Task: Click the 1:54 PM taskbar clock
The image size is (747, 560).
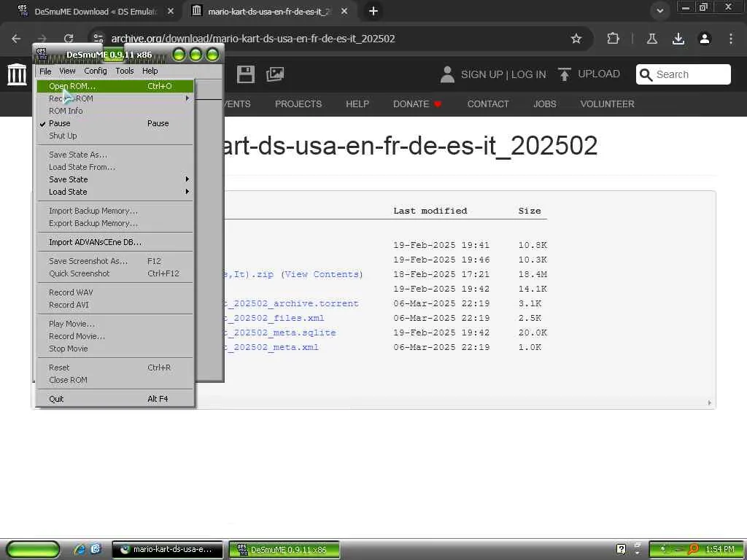Action: [x=719, y=550]
